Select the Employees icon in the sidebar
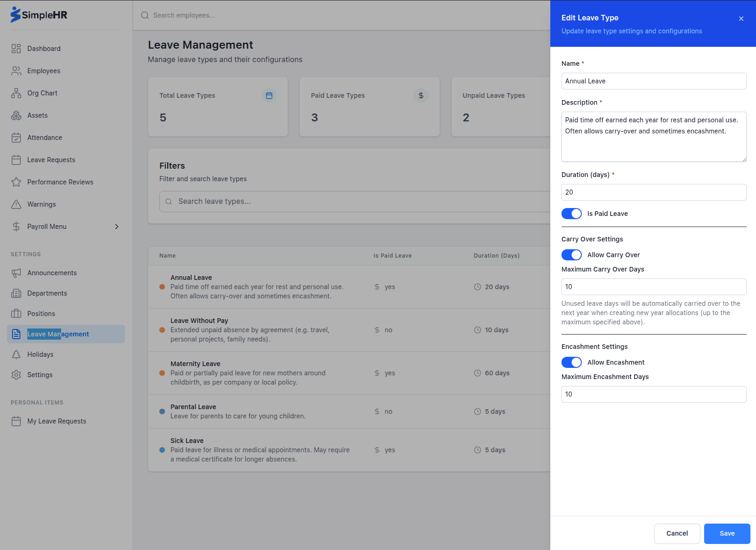The image size is (756, 550). pos(16,70)
